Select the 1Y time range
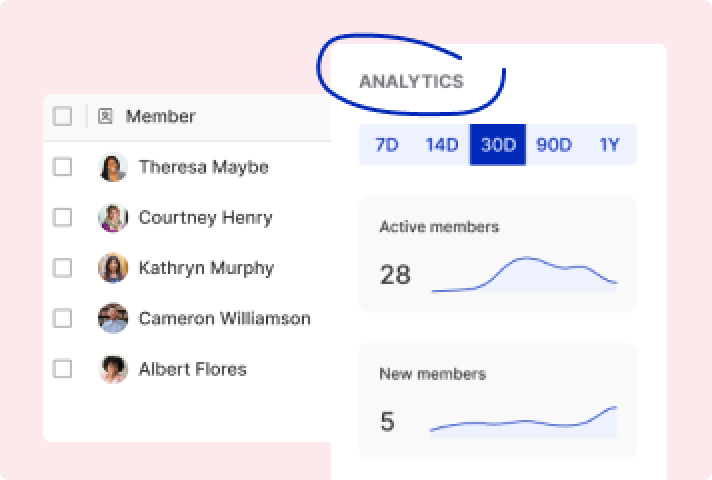Screen dimensions: 712x480 (609, 145)
